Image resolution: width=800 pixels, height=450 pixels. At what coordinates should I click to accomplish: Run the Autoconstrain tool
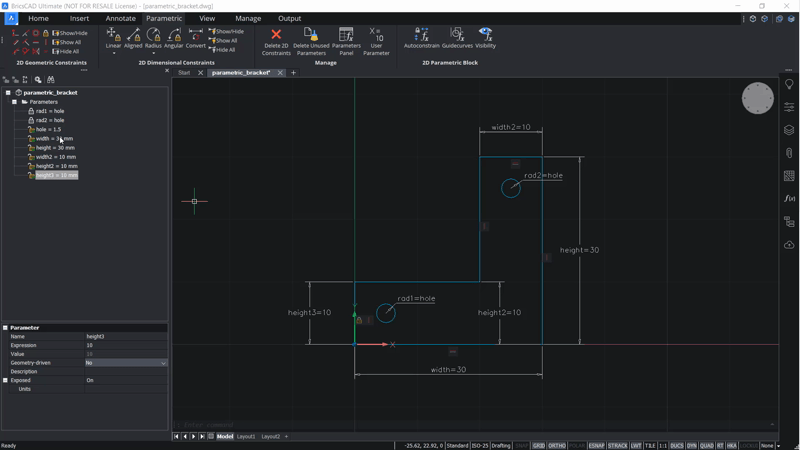point(421,38)
